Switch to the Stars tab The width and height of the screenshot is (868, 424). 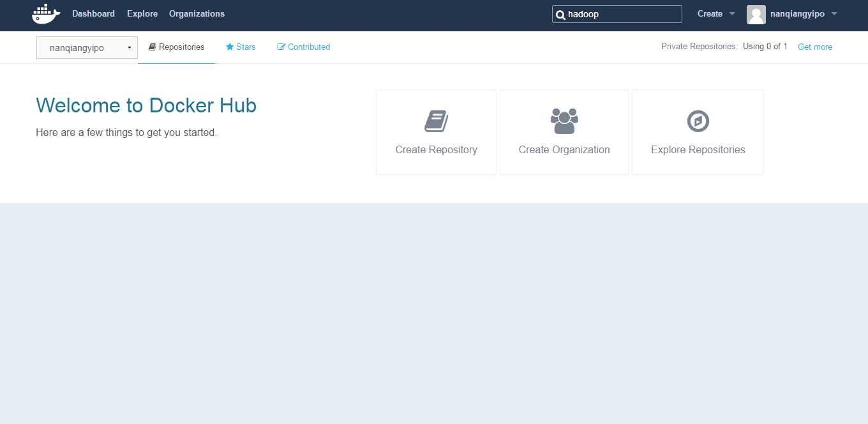pos(241,47)
